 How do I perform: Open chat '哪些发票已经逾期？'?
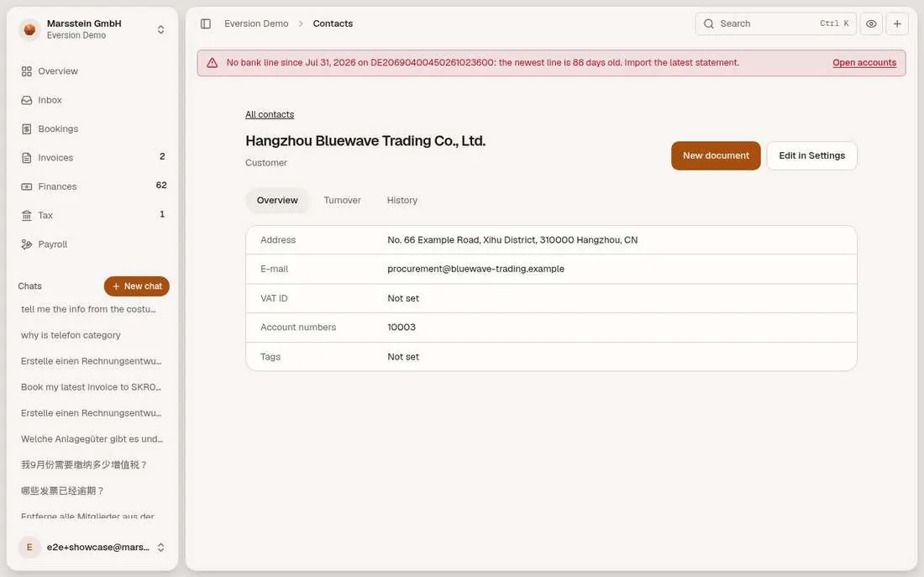point(62,491)
